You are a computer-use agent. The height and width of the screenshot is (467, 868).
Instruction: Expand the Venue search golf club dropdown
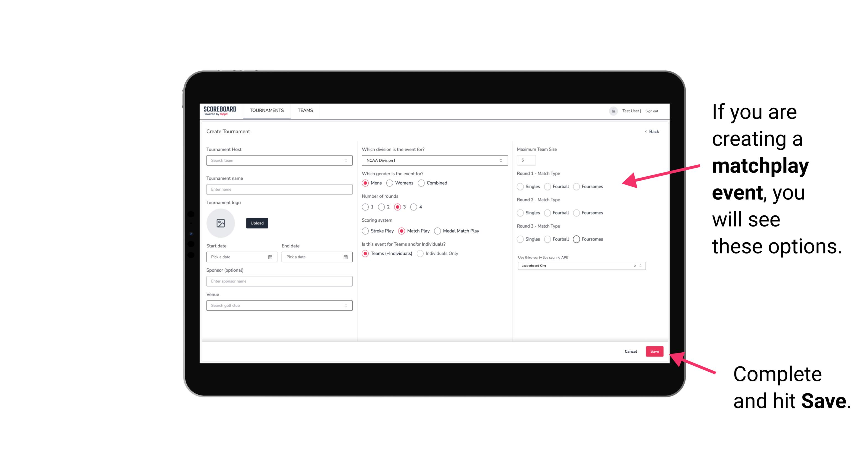click(x=345, y=305)
